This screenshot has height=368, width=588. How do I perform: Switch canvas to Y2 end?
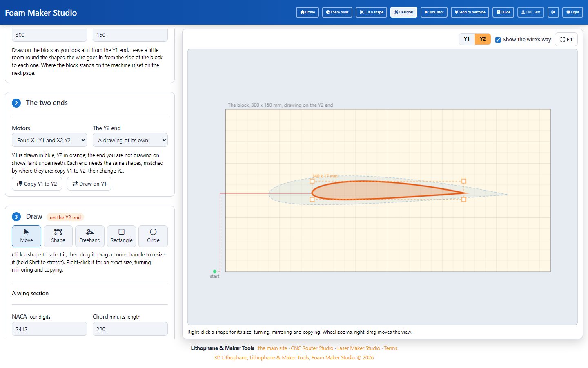tap(483, 39)
